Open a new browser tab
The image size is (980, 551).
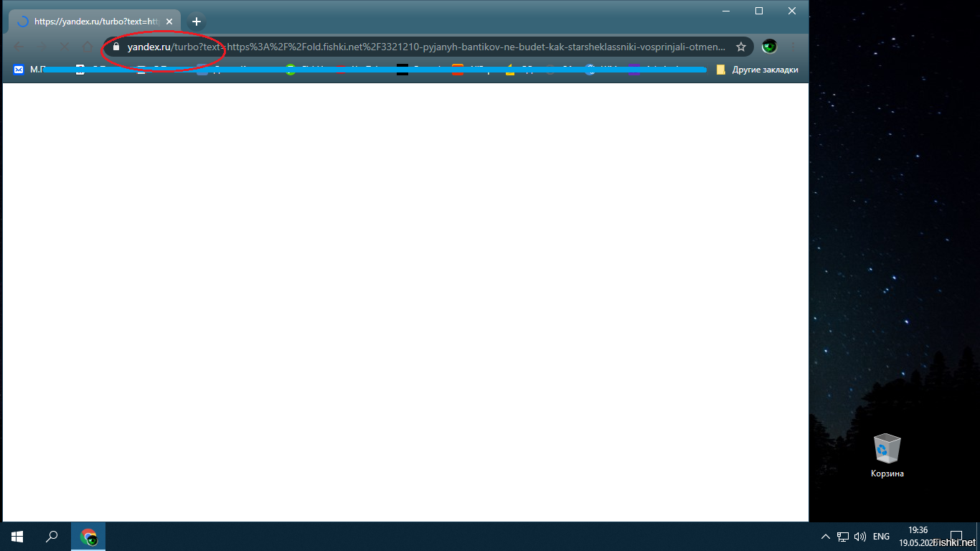(197, 22)
